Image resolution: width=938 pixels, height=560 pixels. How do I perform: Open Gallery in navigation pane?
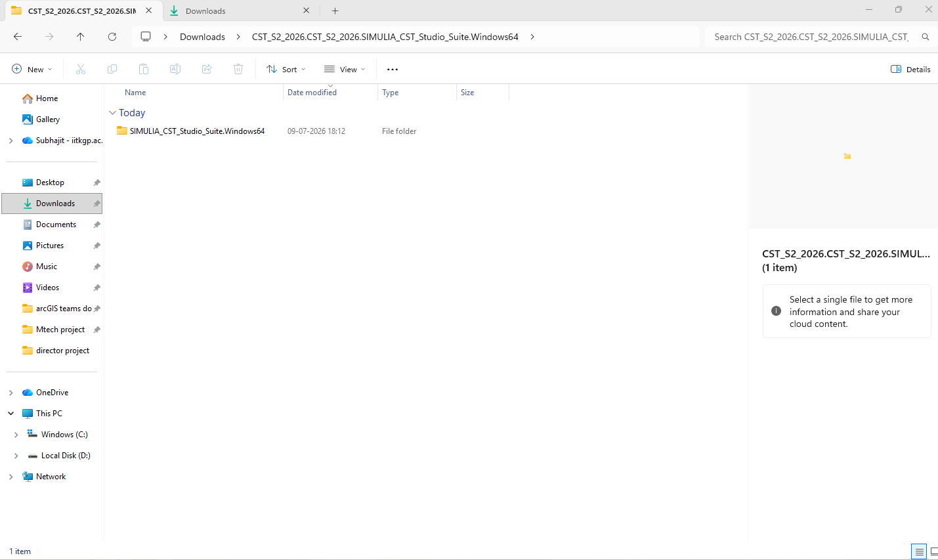click(48, 119)
